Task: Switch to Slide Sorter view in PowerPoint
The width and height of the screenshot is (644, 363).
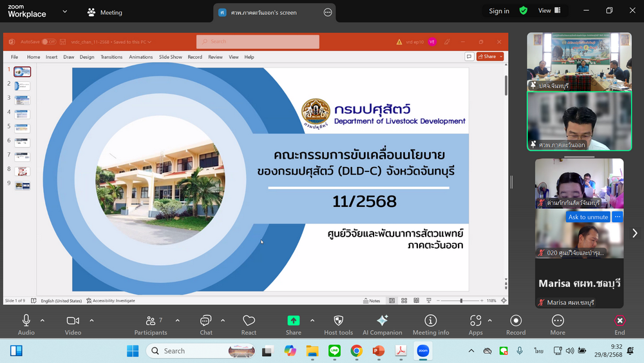Action: (x=404, y=300)
